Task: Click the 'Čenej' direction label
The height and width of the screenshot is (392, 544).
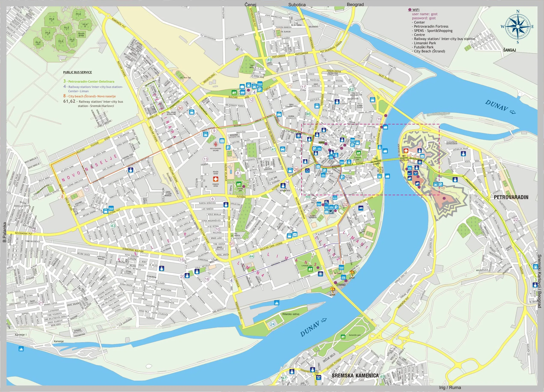Action: [x=250, y=4]
